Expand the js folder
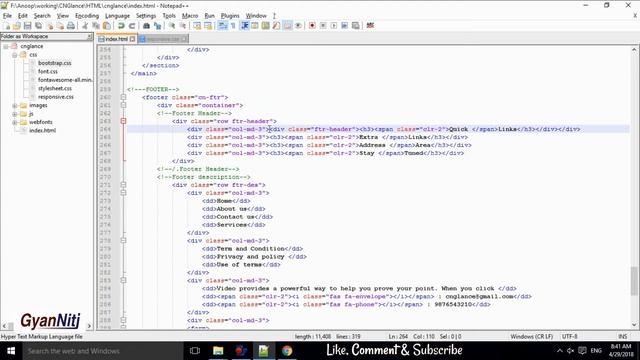 15,114
